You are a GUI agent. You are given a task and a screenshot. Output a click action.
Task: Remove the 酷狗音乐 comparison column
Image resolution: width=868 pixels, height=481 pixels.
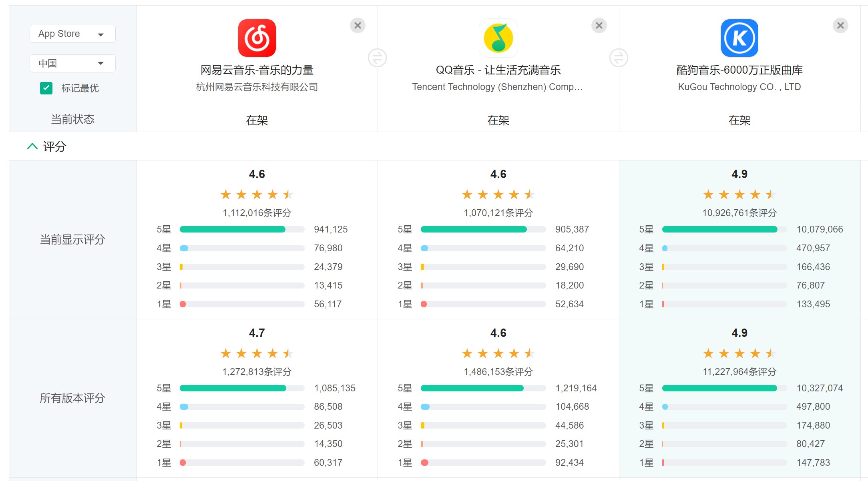[840, 25]
